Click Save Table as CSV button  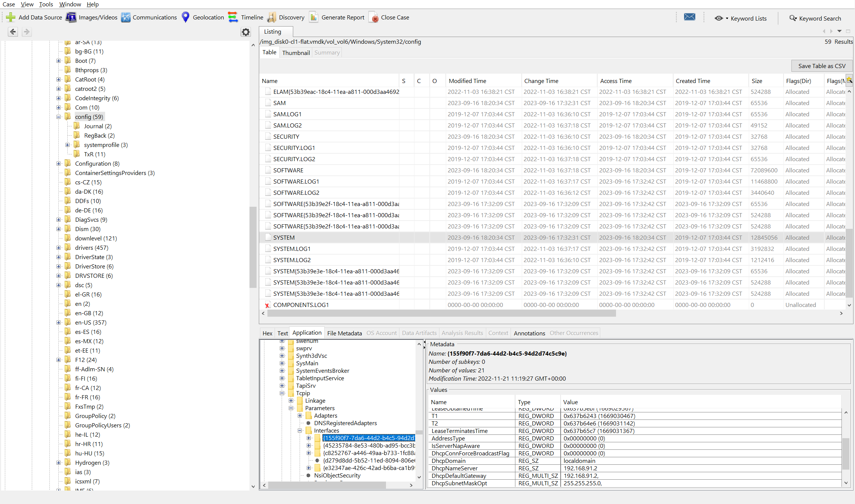pos(822,66)
